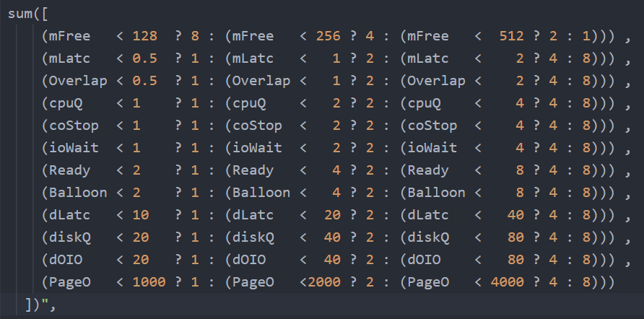Screen dimensions: 644x319
Task: Click the value 80 in the diskQ line
Action: 516,237
